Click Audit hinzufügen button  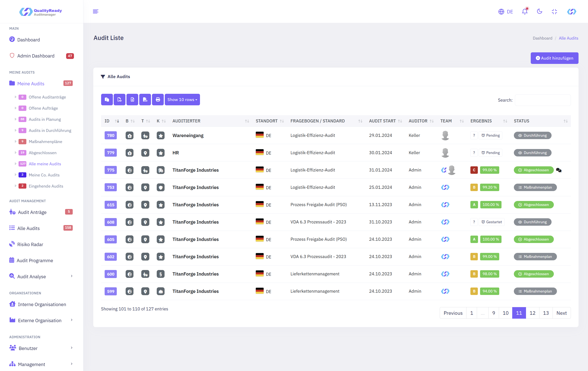tap(554, 58)
